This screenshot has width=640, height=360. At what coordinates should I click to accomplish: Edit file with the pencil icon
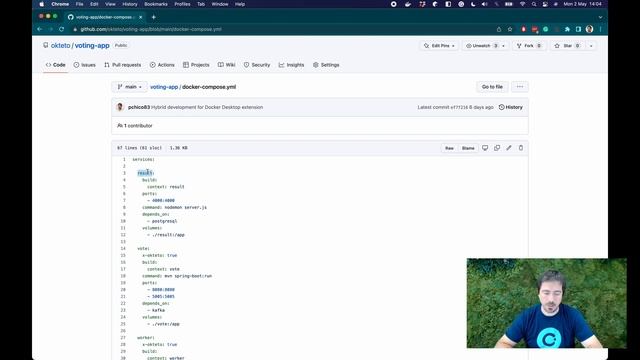pyautogui.click(x=509, y=148)
